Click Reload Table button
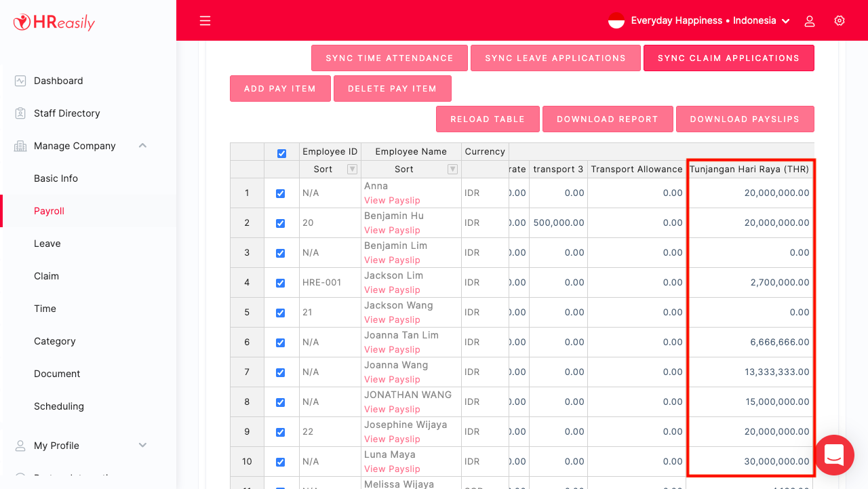868x489 pixels. pyautogui.click(x=488, y=119)
